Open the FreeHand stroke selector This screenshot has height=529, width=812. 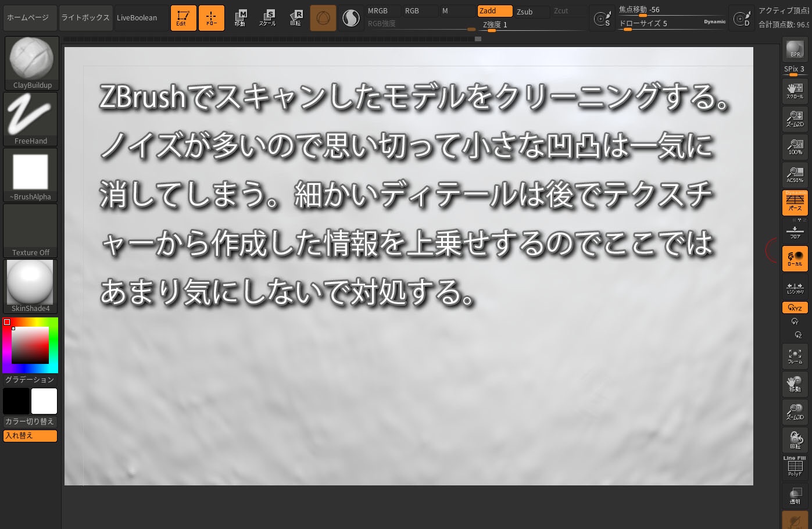coord(31,119)
